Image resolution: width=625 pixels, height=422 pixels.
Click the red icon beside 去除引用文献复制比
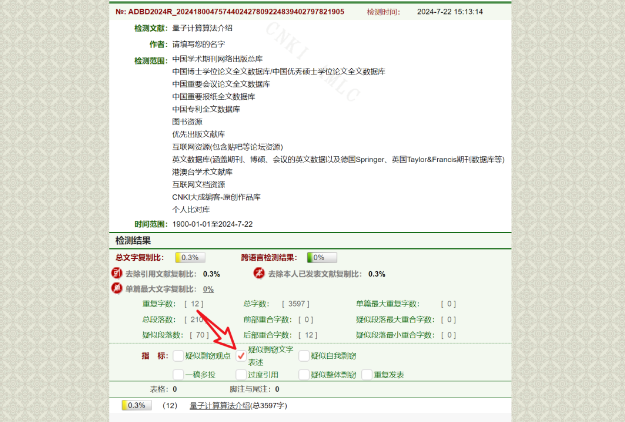pos(120,273)
